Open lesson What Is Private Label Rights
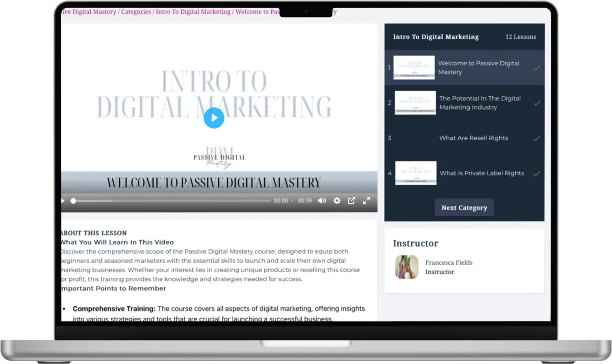 point(464,173)
